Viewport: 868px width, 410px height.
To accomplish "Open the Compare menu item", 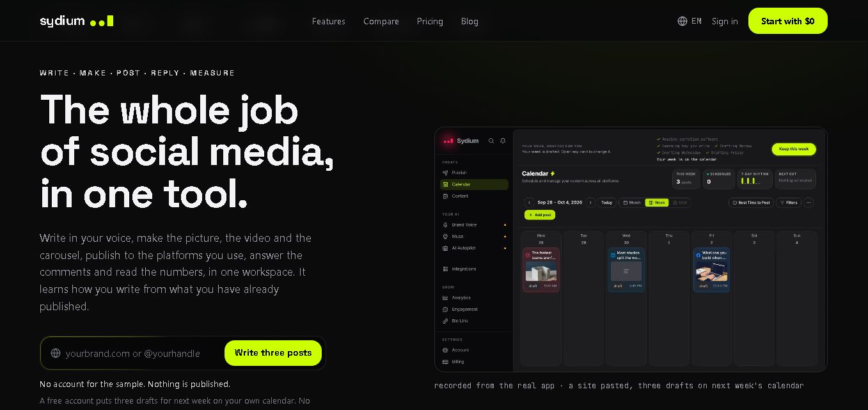I will point(381,21).
